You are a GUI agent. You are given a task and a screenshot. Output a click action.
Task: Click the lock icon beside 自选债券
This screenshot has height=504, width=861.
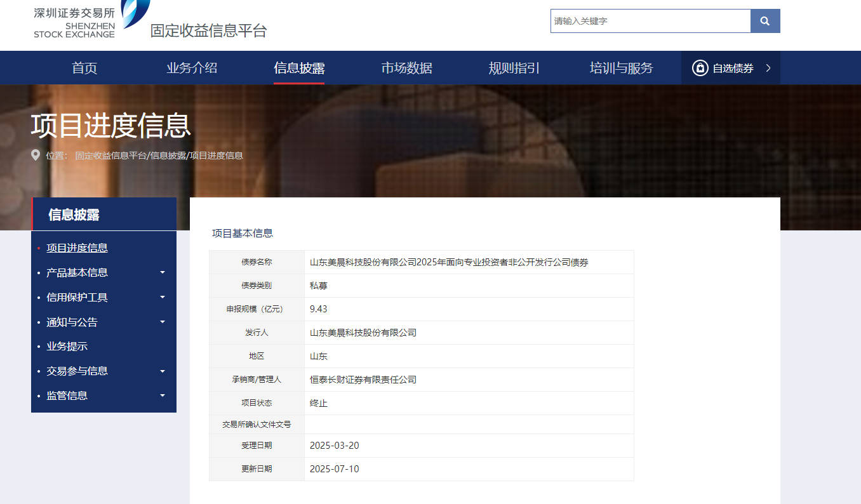tap(700, 68)
